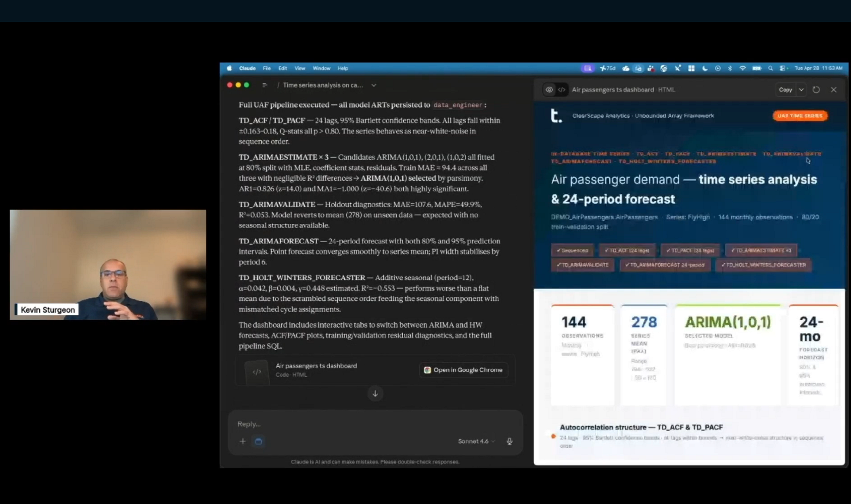Click the X-shaped menu bar icon
The height and width of the screenshot is (504, 851).
678,68
